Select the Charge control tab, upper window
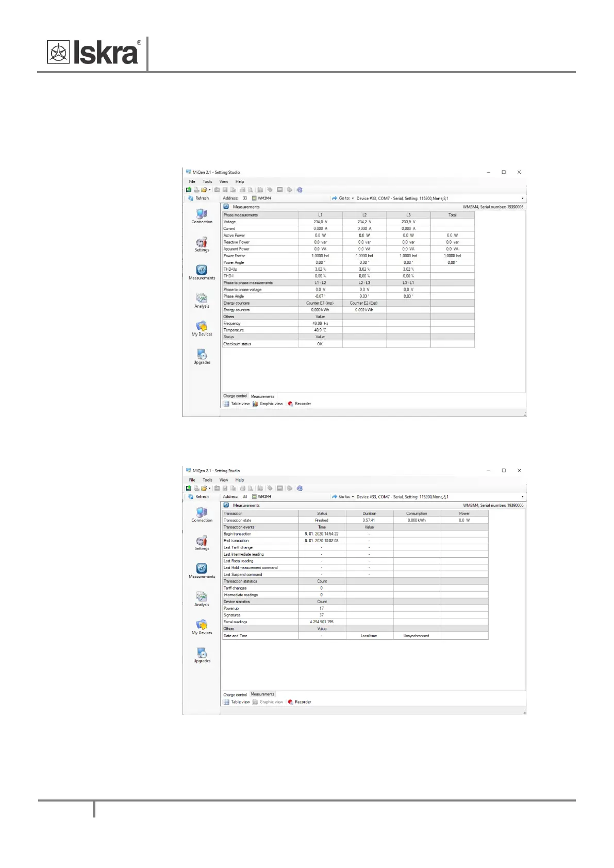The height and width of the screenshot is (868, 614). tap(235, 396)
